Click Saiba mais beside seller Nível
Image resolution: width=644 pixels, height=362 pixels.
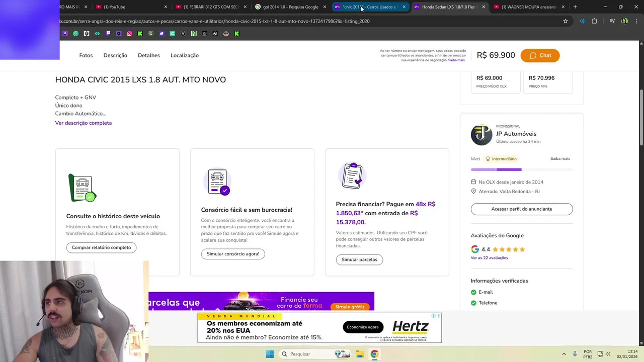point(560,158)
